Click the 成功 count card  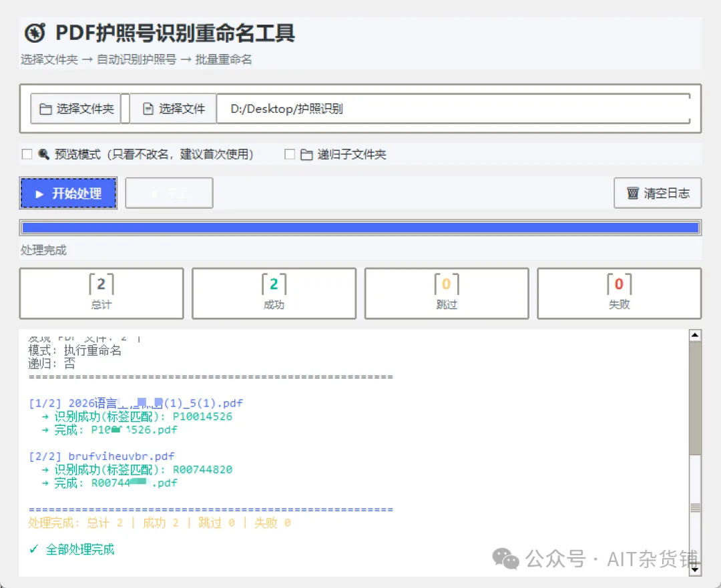pos(274,293)
